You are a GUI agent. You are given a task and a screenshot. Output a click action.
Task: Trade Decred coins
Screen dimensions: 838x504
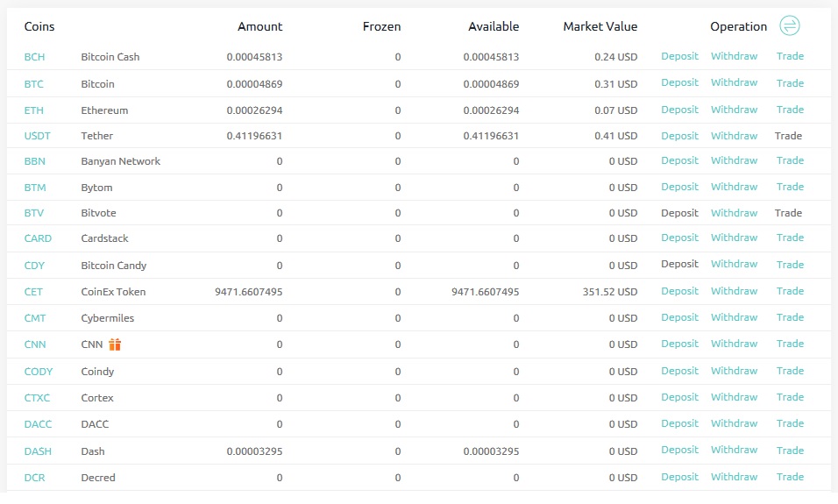click(x=790, y=477)
